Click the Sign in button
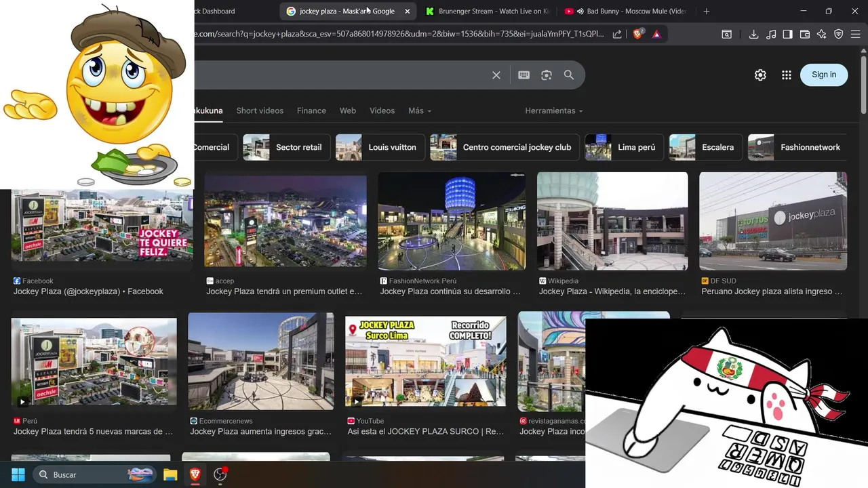 824,75
